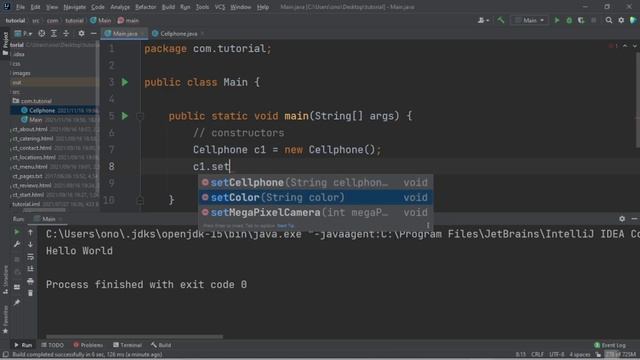Click the Up the stack trace arrow

pos(30,232)
